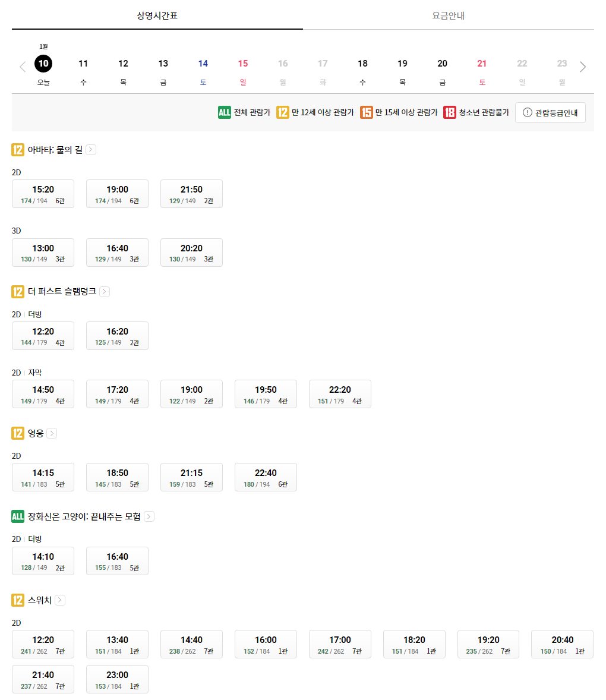The height and width of the screenshot is (700, 606).
Task: Book 슬램덩크 dubbed 16:20 showing
Action: 118,336
